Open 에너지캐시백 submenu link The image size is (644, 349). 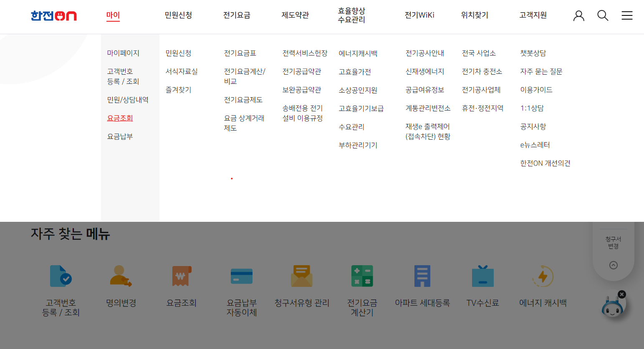coord(358,54)
